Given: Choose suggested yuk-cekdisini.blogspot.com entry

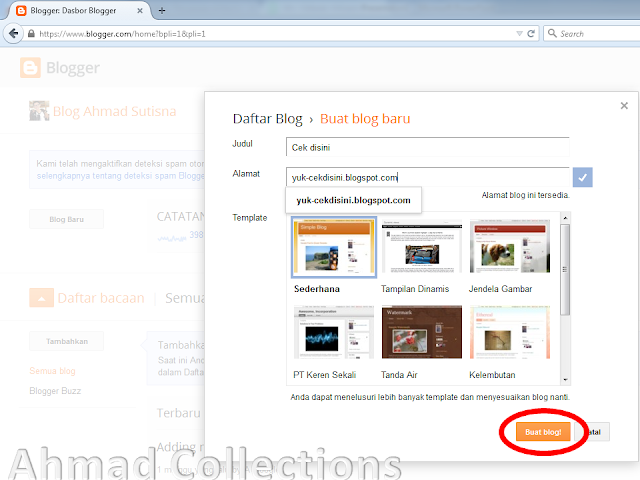Looking at the screenshot, I should tap(353, 200).
